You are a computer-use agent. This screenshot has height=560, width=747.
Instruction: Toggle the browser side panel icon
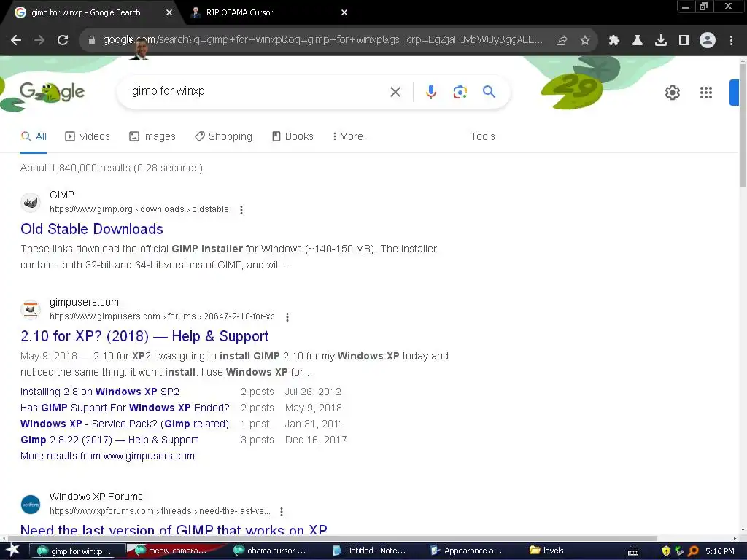coord(684,41)
